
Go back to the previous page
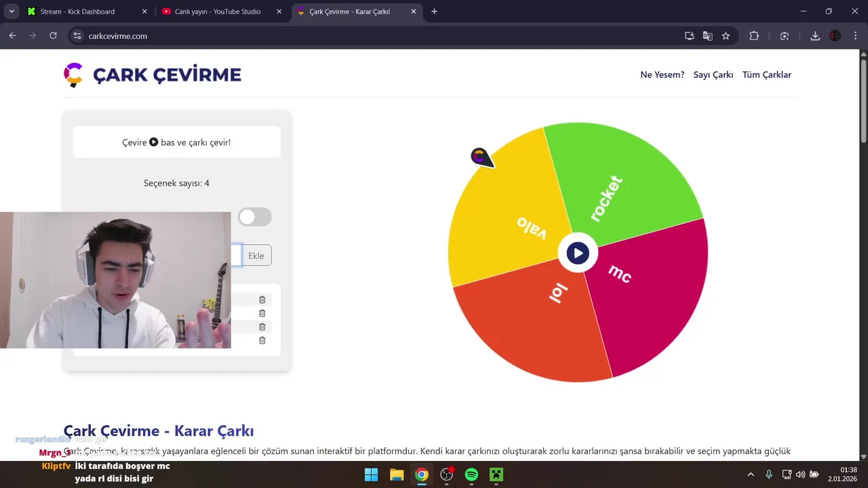tap(12, 36)
